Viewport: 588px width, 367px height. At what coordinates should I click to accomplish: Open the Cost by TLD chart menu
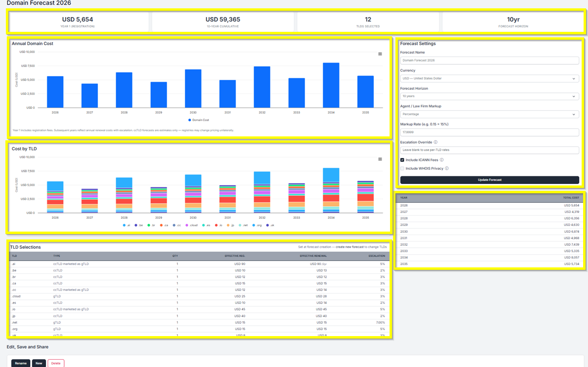380,159
